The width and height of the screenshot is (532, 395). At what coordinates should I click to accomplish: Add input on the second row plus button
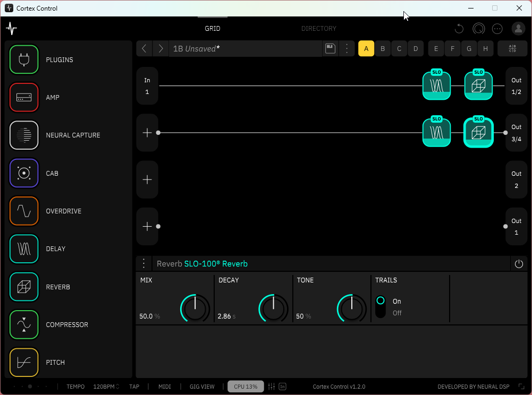[147, 133]
